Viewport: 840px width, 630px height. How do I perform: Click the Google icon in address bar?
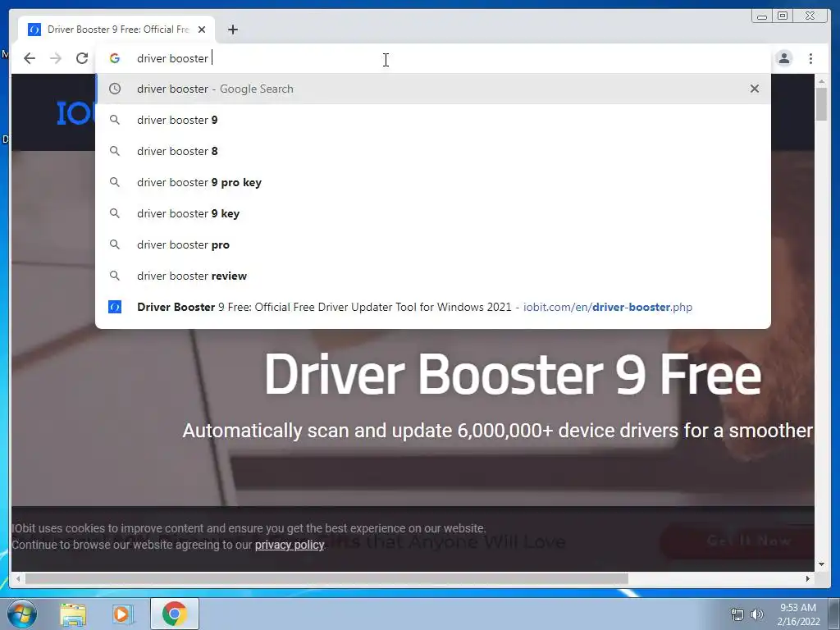[115, 58]
